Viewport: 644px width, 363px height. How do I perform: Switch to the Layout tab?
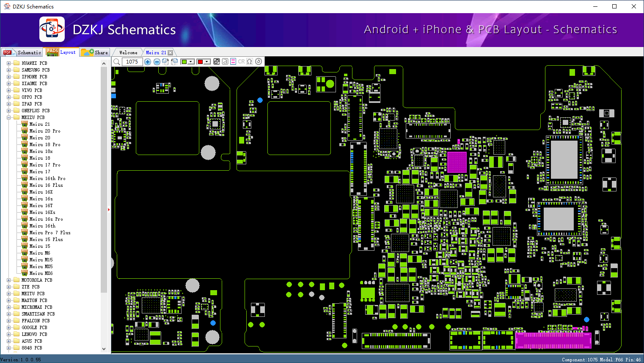point(61,52)
